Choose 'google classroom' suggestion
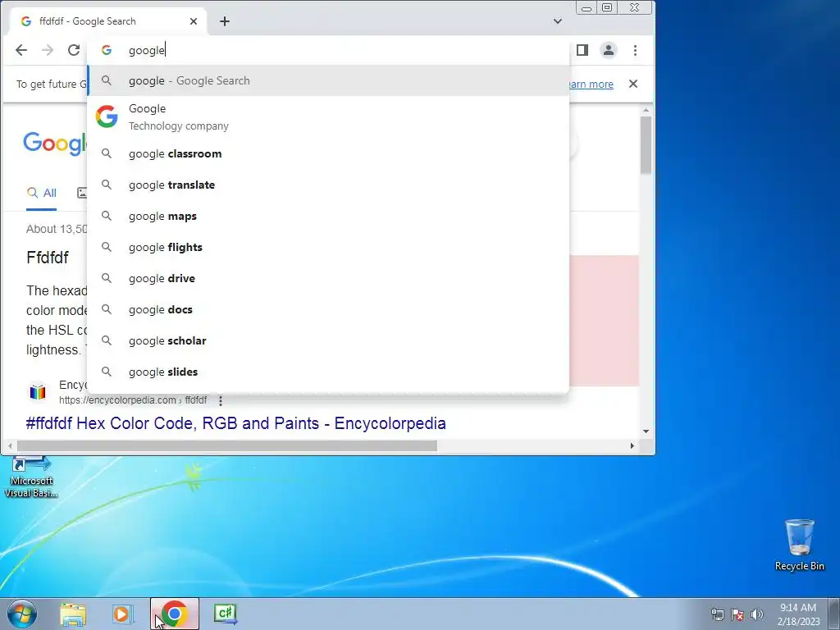840x630 pixels. tap(328, 153)
